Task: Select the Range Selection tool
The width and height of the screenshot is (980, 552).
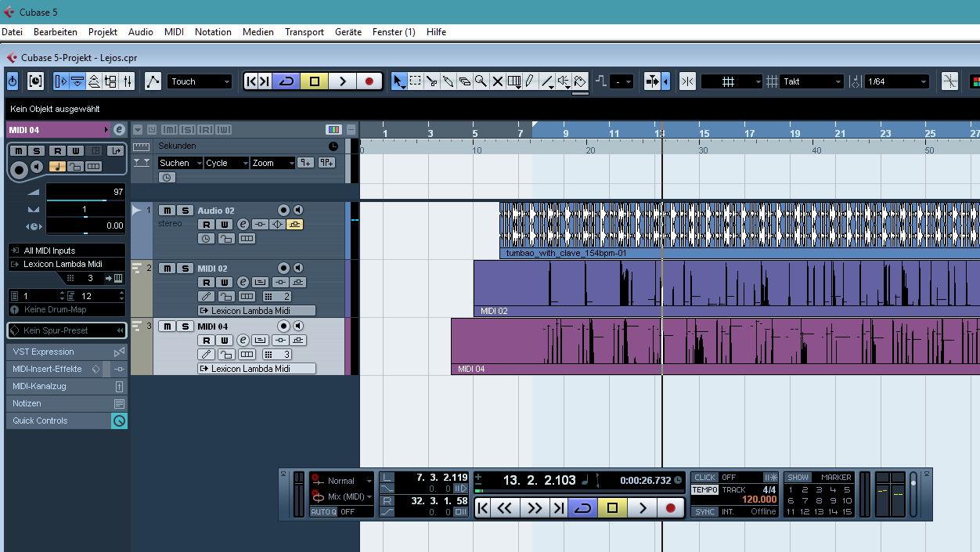Action: [416, 81]
